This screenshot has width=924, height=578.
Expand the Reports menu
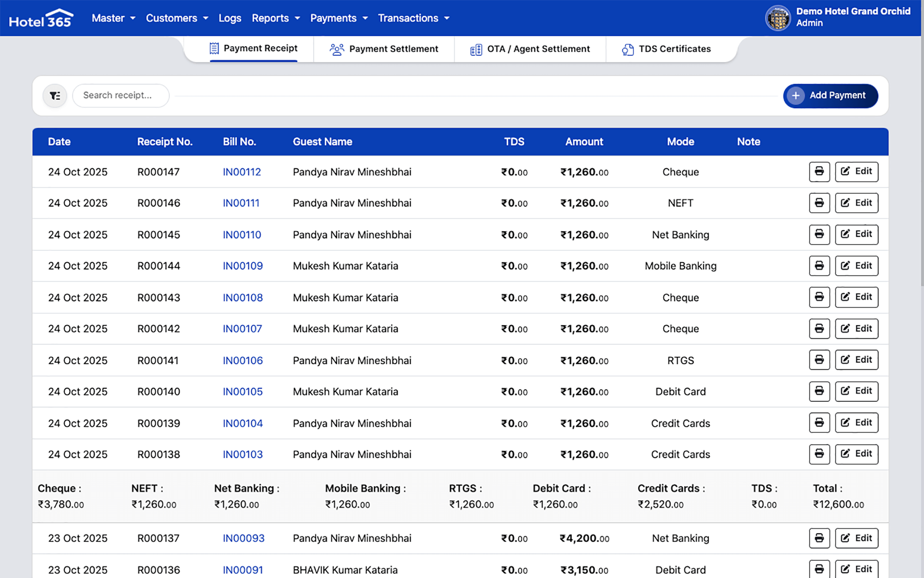point(276,18)
